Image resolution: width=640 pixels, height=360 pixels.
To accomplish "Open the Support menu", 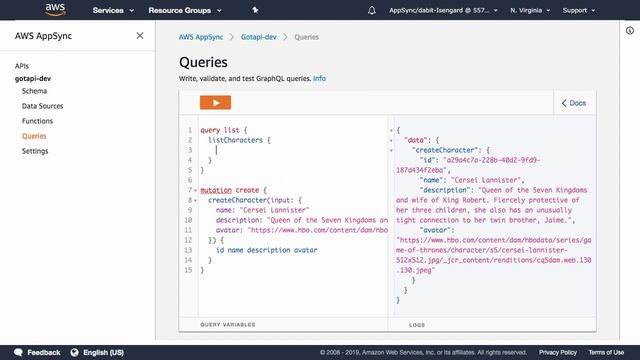I will click(x=578, y=10).
